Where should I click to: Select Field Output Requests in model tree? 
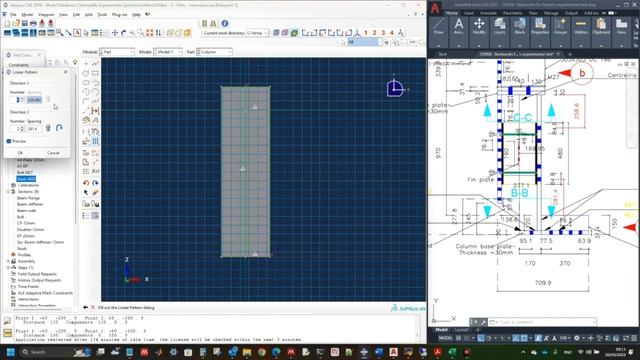click(37, 274)
